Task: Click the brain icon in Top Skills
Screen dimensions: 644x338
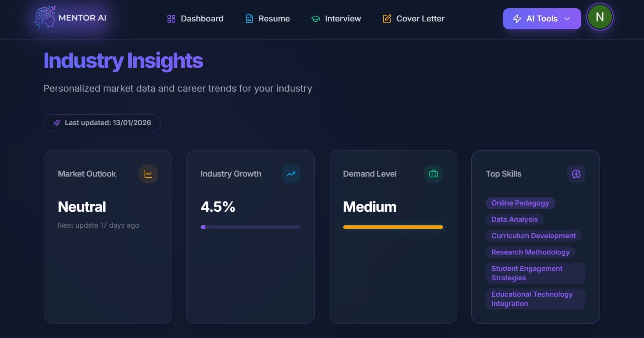Action: point(576,174)
